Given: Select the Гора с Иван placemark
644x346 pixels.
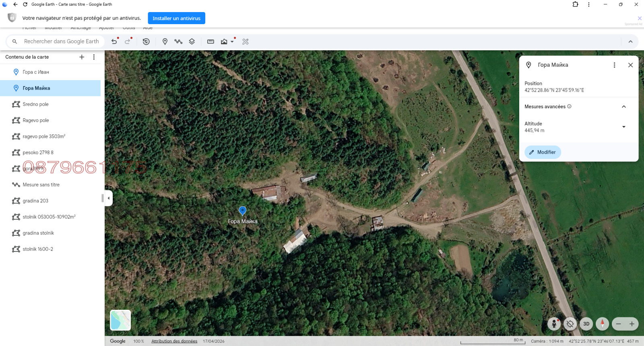Looking at the screenshot, I should 50,72.
